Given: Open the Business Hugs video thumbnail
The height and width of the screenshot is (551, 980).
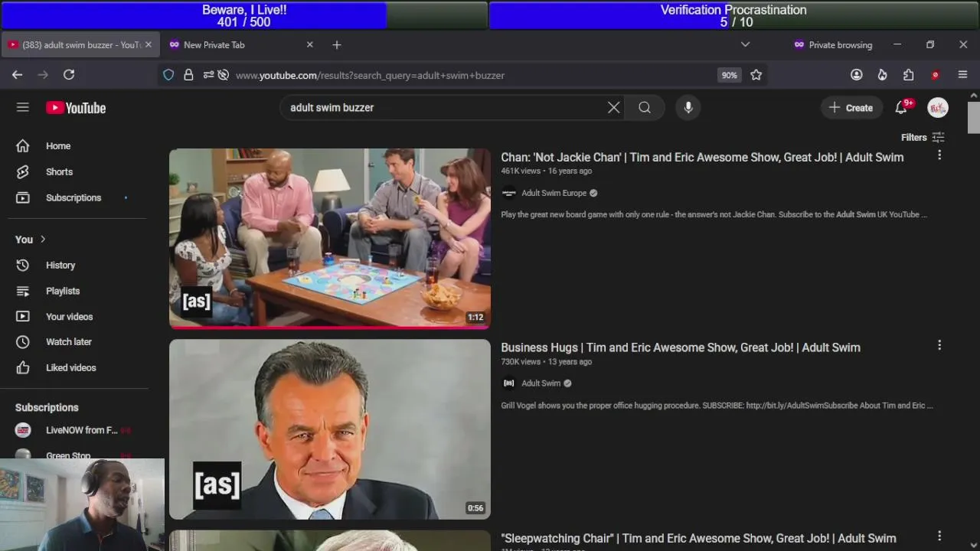Looking at the screenshot, I should (x=330, y=429).
